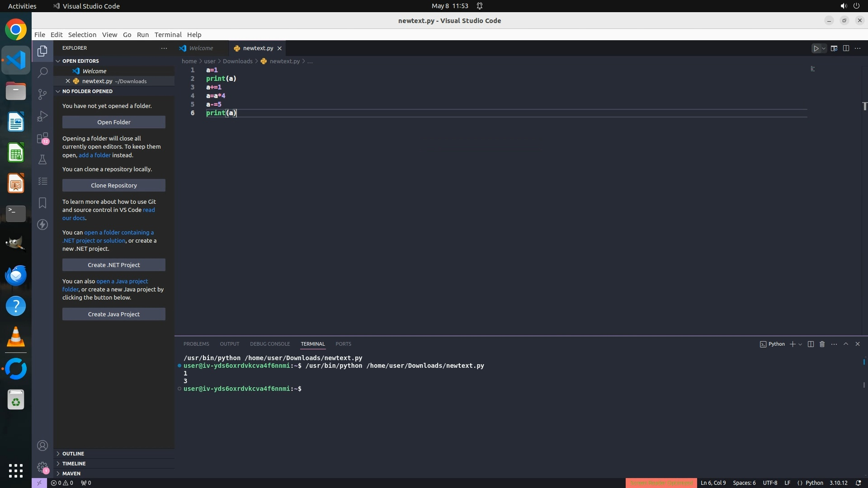This screenshot has width=868, height=488.
Task: Click the Kill Terminal trash icon
Action: (x=822, y=344)
